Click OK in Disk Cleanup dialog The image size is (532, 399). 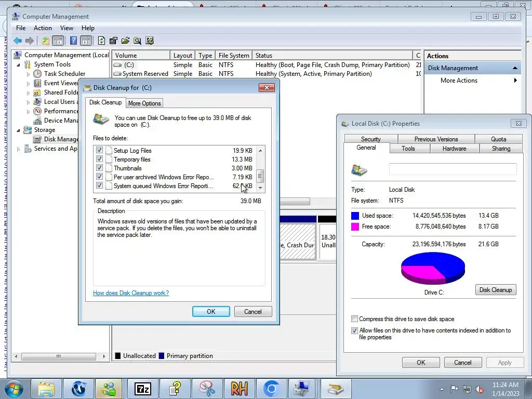click(x=211, y=312)
